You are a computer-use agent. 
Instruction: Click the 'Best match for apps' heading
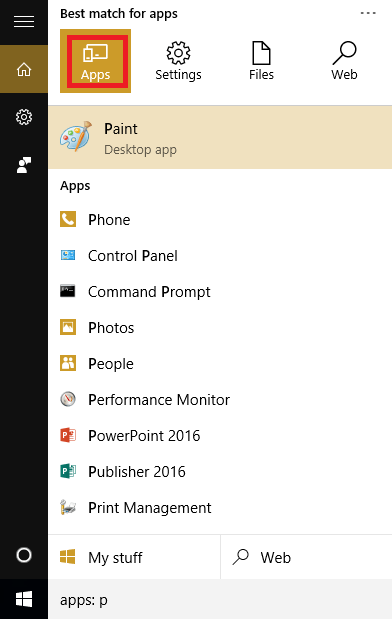[119, 14]
